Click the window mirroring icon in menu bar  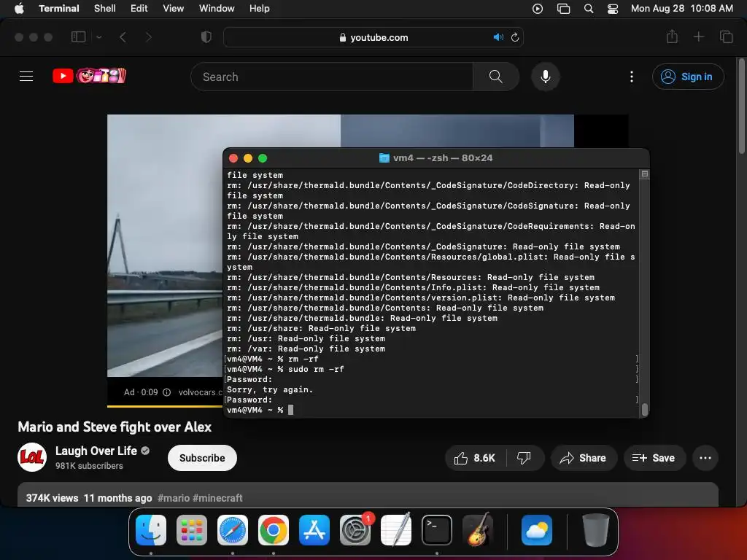(x=563, y=9)
